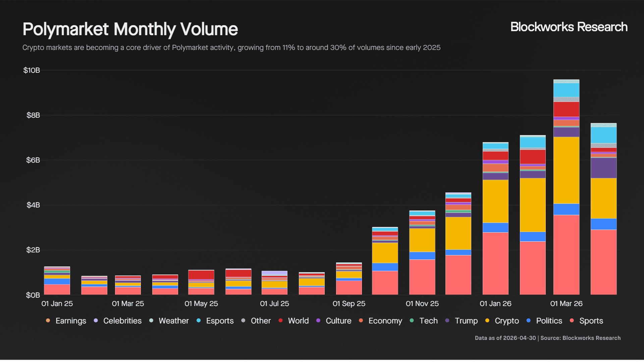Click the $10B y-axis label
Screen dimensions: 644x362
(x=32, y=70)
